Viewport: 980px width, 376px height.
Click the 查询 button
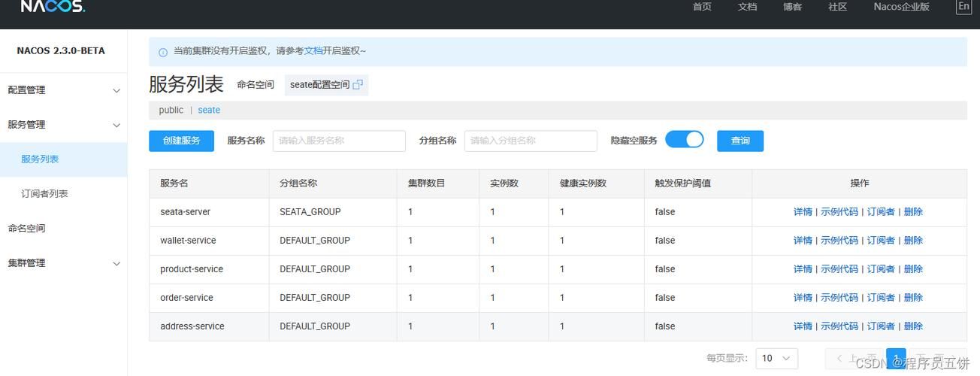740,141
